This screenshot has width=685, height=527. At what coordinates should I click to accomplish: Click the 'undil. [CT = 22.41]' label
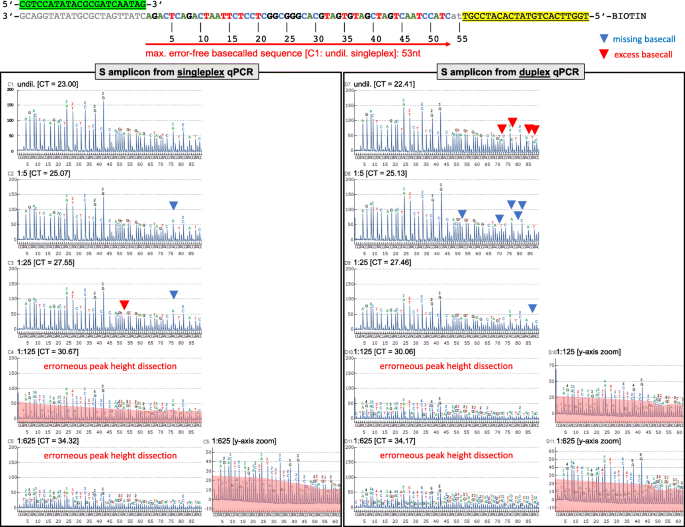tap(384, 84)
